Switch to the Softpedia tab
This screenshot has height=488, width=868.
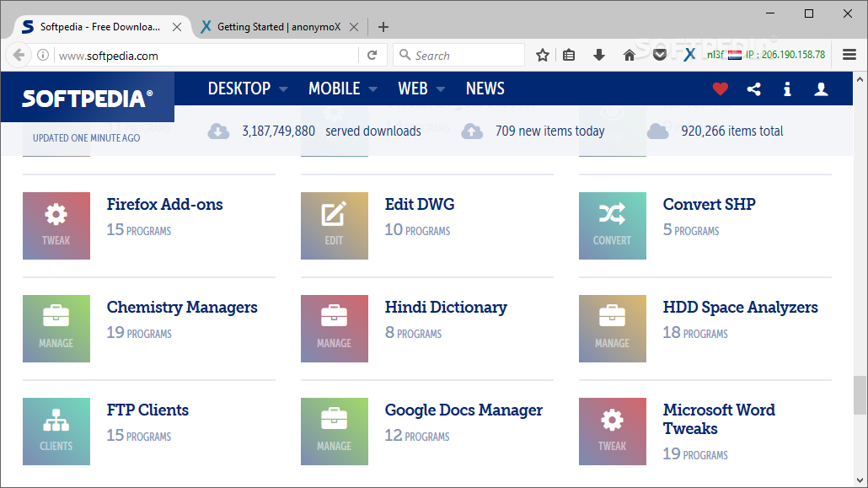[99, 27]
